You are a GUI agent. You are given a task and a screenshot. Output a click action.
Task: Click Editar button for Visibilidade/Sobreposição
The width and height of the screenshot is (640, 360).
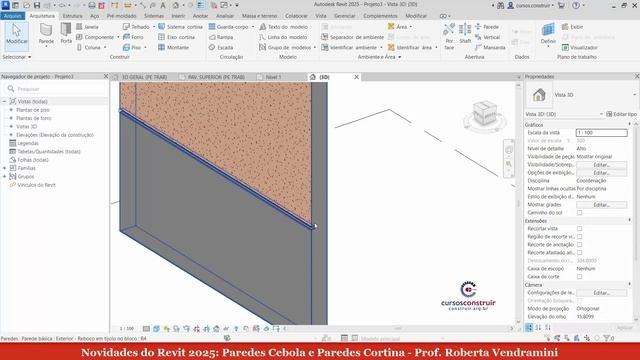pyautogui.click(x=601, y=165)
